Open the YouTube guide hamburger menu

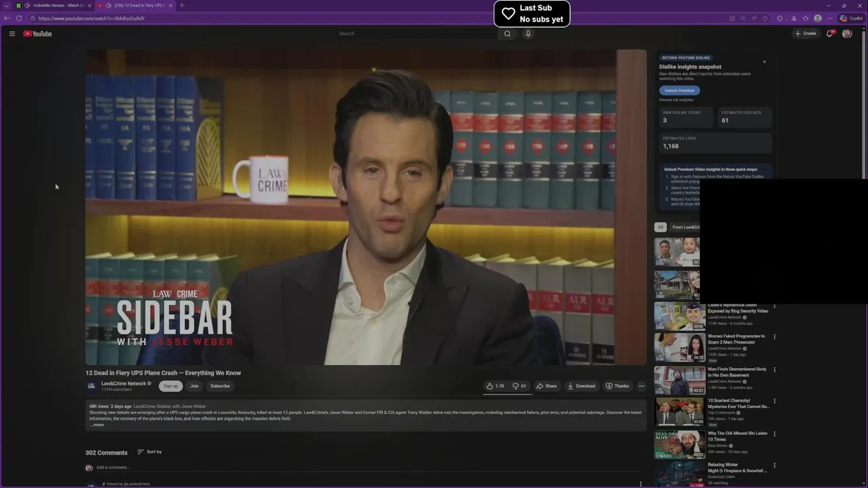pyautogui.click(x=12, y=33)
